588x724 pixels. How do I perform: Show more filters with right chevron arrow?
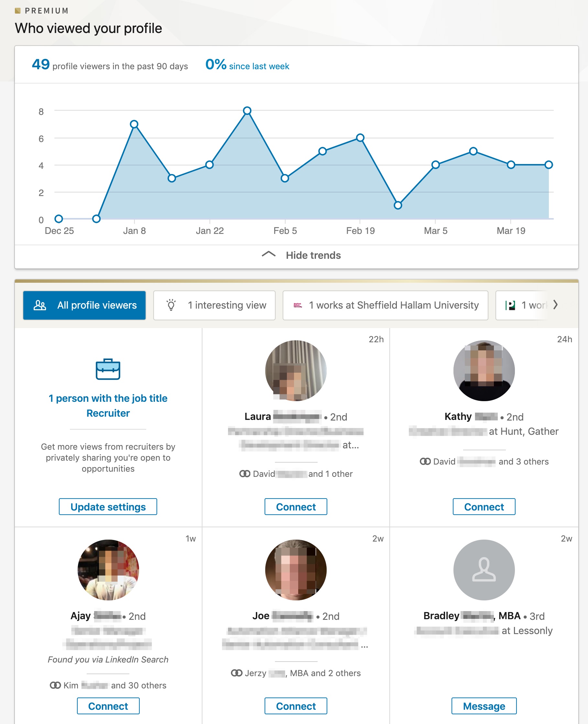click(x=555, y=304)
